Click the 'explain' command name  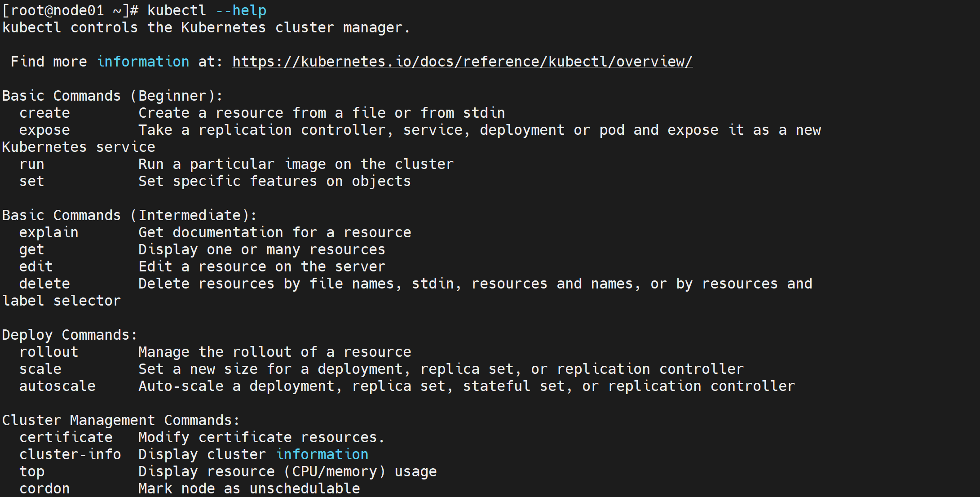click(49, 232)
